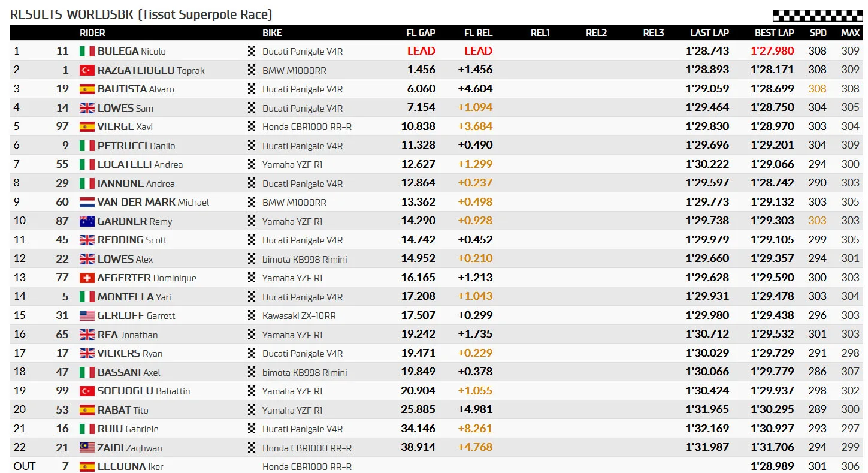
Task: Click the Turkish flag beside RAZGATLIOGLU Toprak
Action: [x=87, y=70]
